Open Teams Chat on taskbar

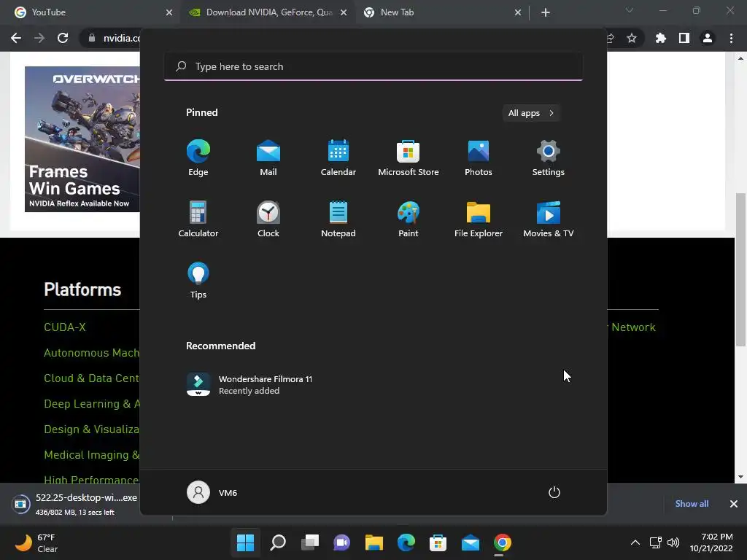(341, 542)
